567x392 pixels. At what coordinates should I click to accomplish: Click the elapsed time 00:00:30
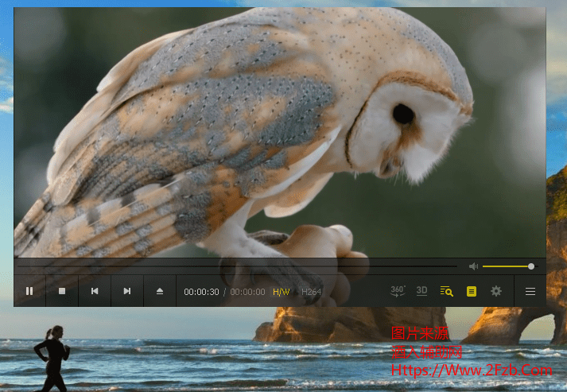201,292
